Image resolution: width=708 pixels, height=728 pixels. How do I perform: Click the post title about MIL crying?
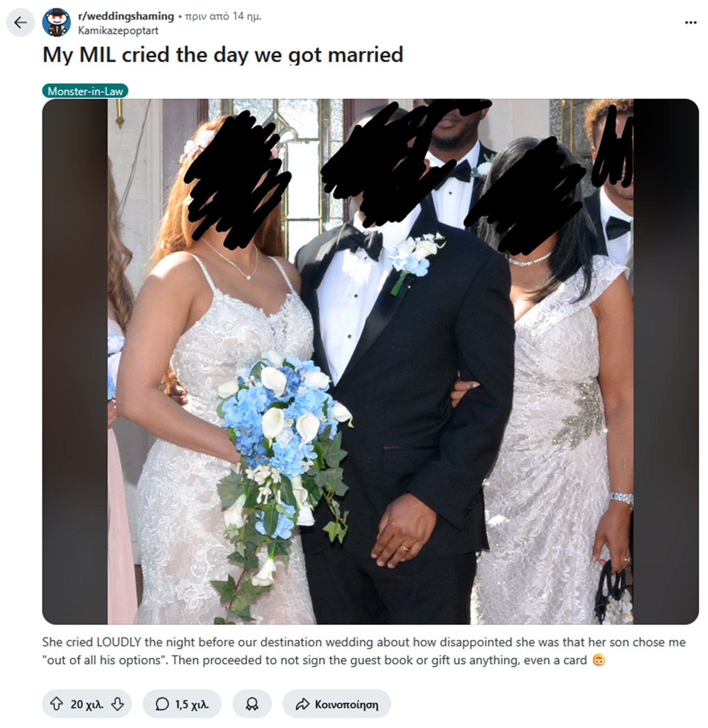tap(223, 55)
